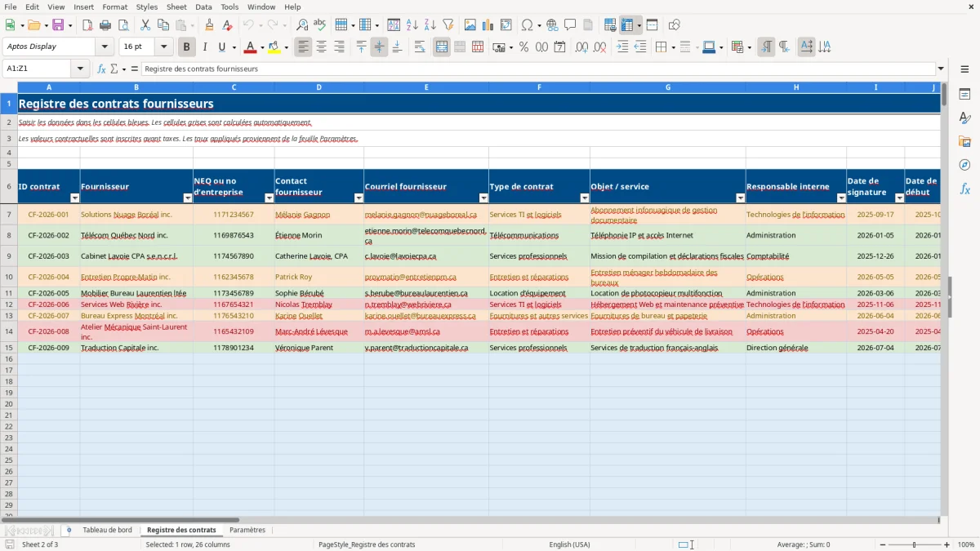The height and width of the screenshot is (551, 980).
Task: Click the yellow background color swatch
Action: click(274, 47)
